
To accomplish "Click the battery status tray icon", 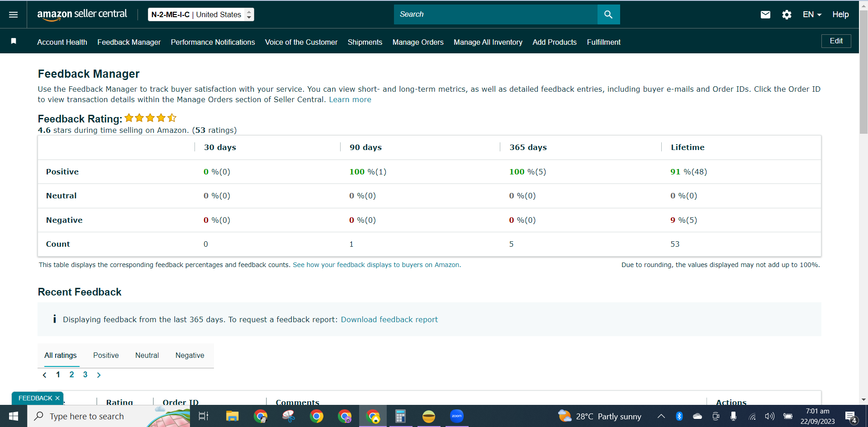I will coord(788,416).
